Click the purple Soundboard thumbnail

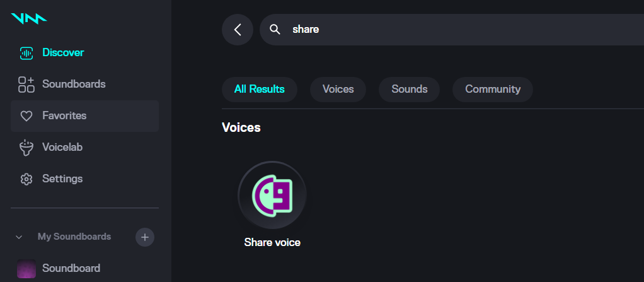tap(26, 269)
